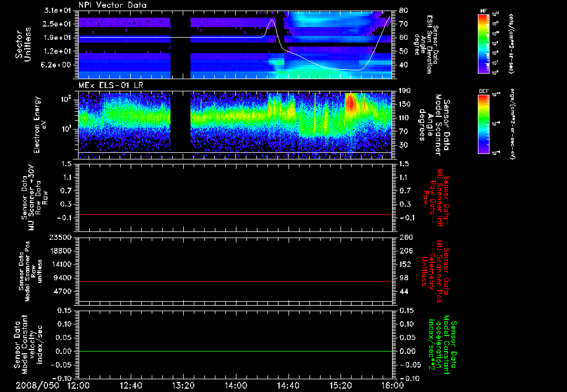Click the 9400 scanner position tick
Image resolution: width=567 pixels, height=392 pixels.
[x=63, y=278]
